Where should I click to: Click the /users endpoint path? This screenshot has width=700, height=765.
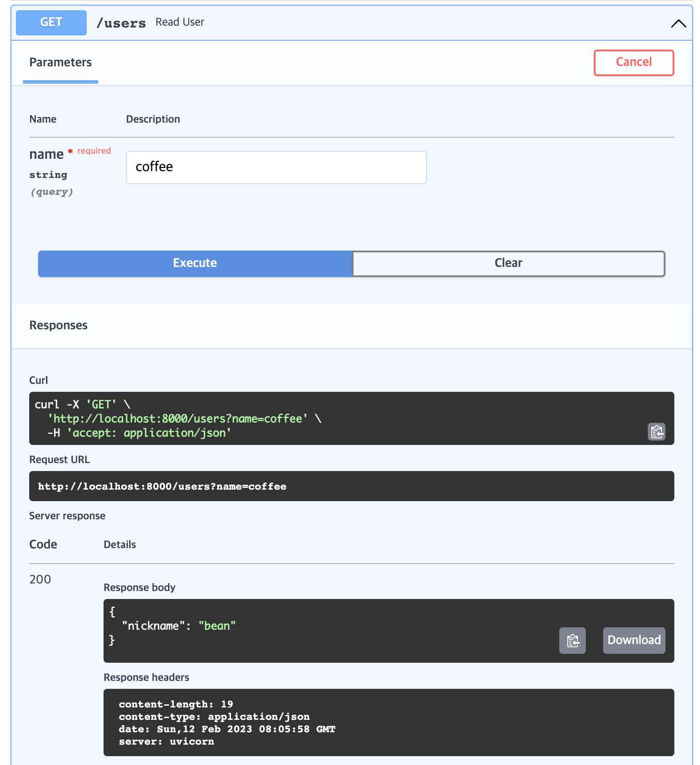click(x=121, y=23)
